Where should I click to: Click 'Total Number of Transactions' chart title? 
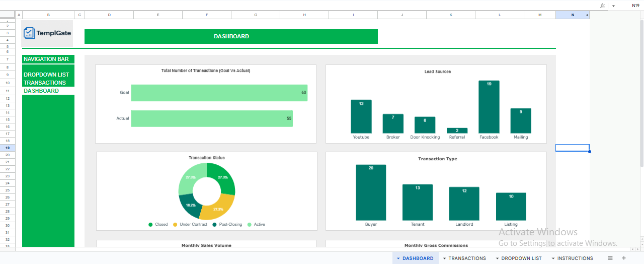click(x=206, y=71)
